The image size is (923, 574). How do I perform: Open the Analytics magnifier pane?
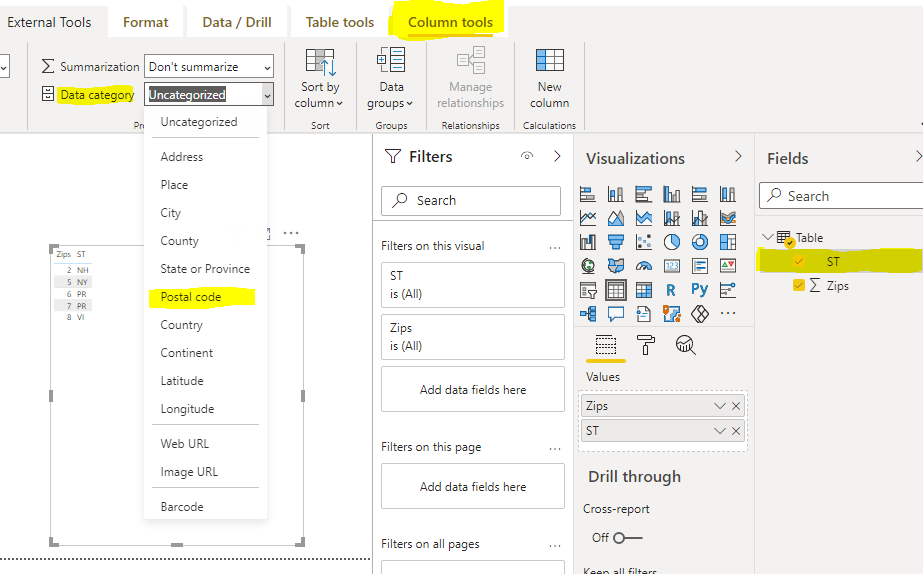tap(685, 345)
